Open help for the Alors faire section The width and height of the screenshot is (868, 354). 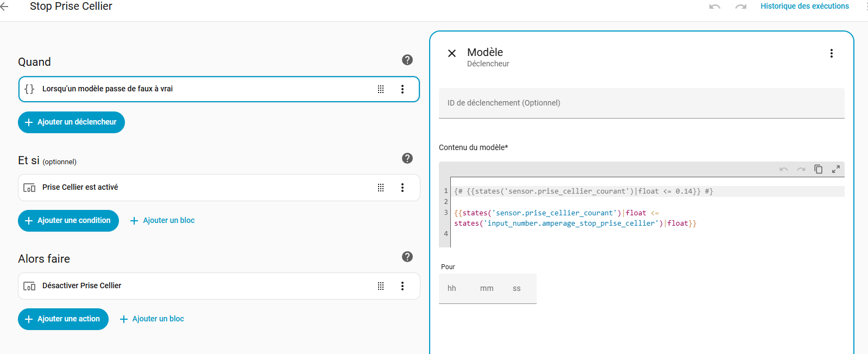(407, 257)
